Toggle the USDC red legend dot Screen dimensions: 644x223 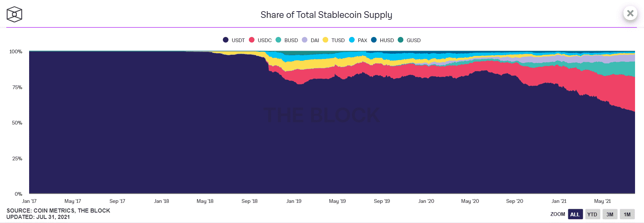pos(252,40)
